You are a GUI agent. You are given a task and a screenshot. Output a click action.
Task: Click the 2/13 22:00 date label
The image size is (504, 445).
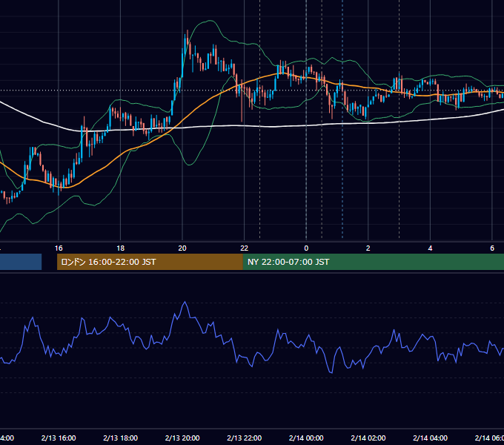click(x=245, y=438)
